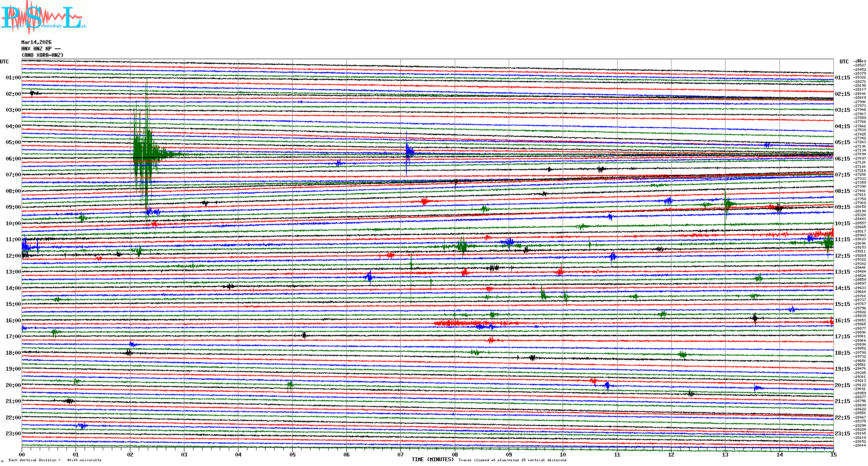Image resolution: width=868 pixels, height=466 pixels.
Task: Click the 01:15 time label on right
Action: click(x=842, y=78)
